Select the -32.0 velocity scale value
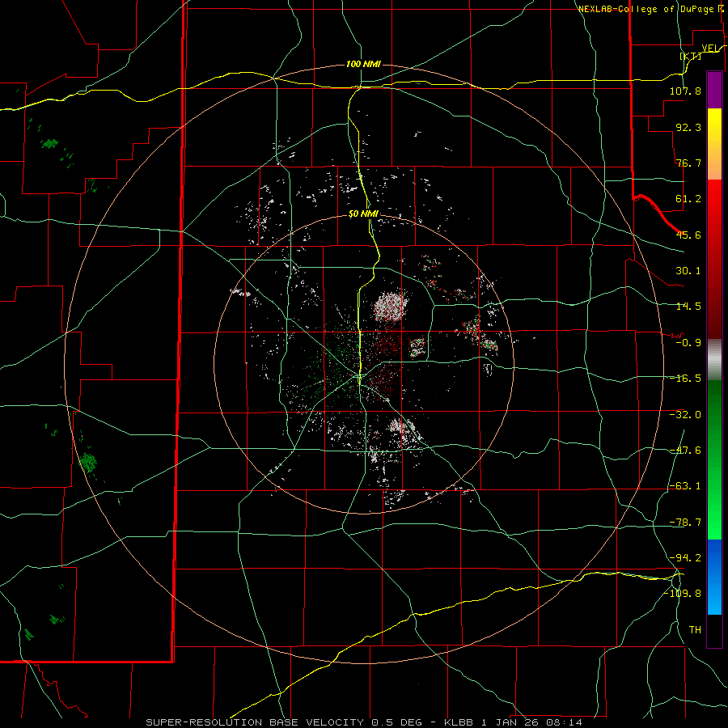Image resolution: width=728 pixels, height=728 pixels. coord(685,414)
